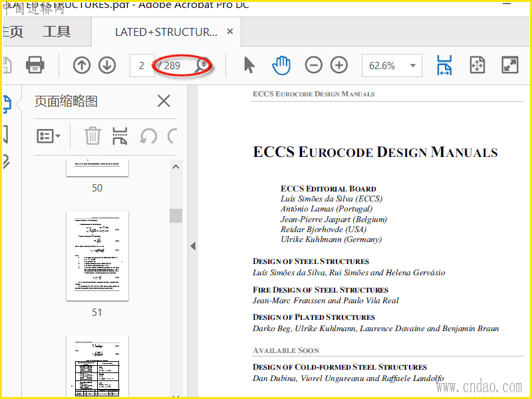Image resolution: width=532 pixels, height=399 pixels.
Task: Click 'Reidar Bjorhovde (USA)' line
Action: (324, 229)
